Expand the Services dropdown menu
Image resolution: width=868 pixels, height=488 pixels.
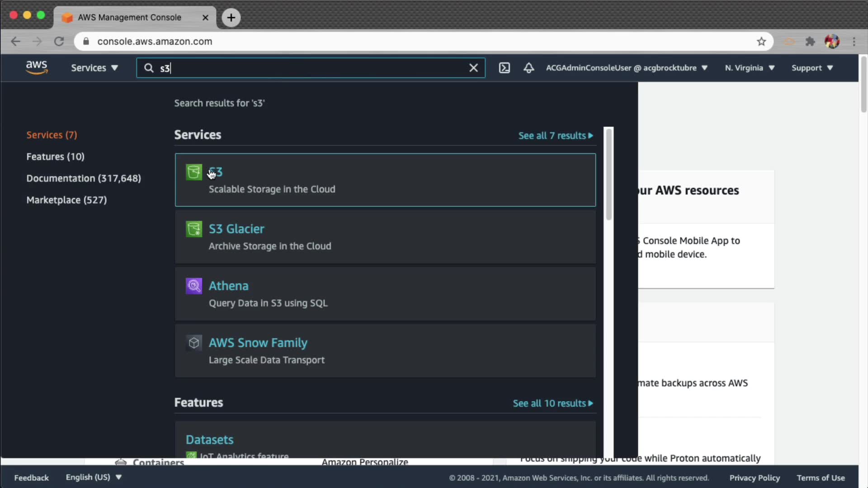94,68
